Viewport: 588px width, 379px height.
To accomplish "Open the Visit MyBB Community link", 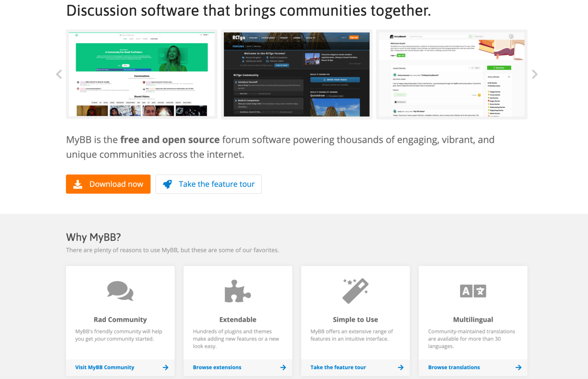I will (105, 367).
